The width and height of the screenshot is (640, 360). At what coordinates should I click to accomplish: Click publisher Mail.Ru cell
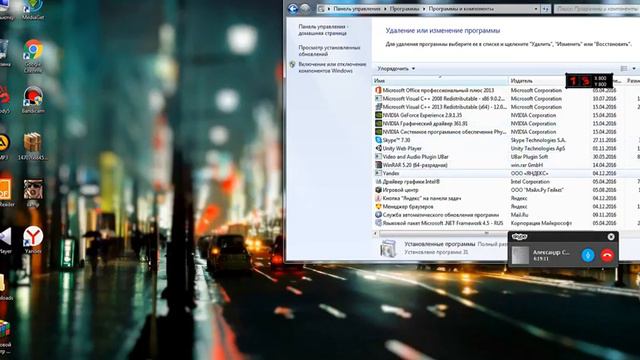click(x=519, y=215)
